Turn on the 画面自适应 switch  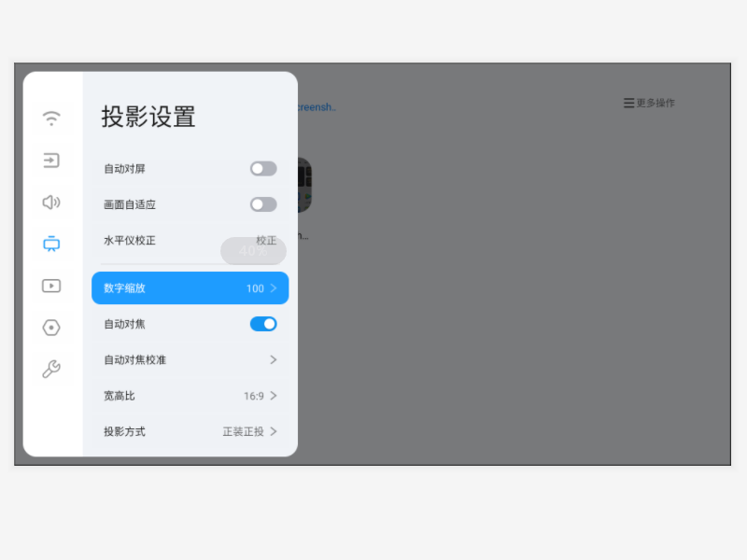[263, 204]
